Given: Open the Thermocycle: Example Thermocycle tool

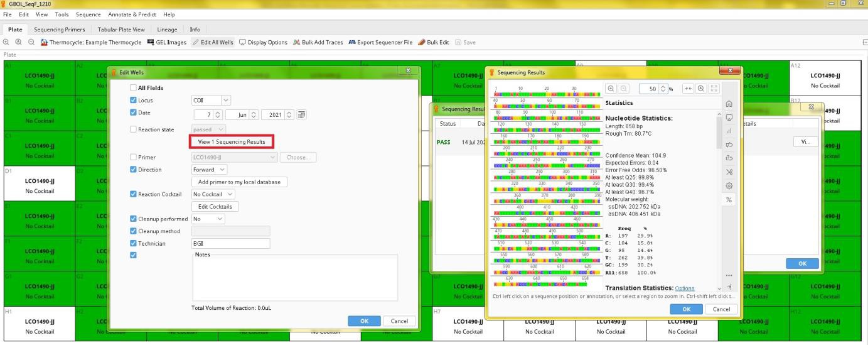Looking at the screenshot, I should point(91,43).
